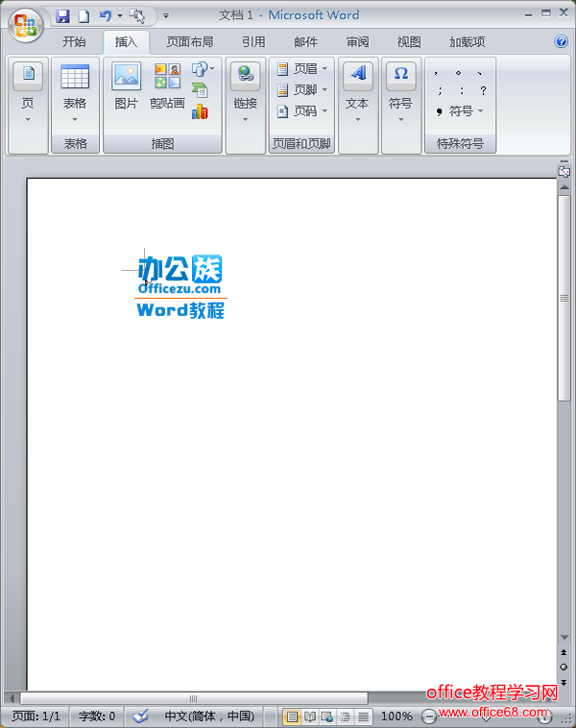Click the 100% zoom level
576x728 pixels.
(396, 716)
